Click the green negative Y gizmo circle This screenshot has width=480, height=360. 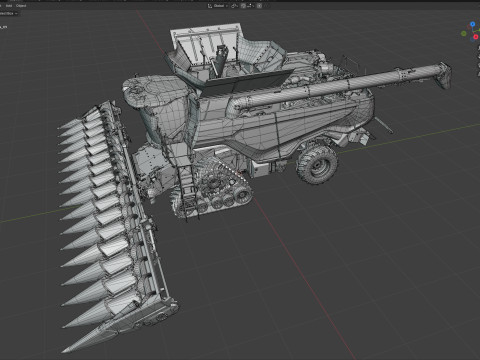click(x=464, y=33)
